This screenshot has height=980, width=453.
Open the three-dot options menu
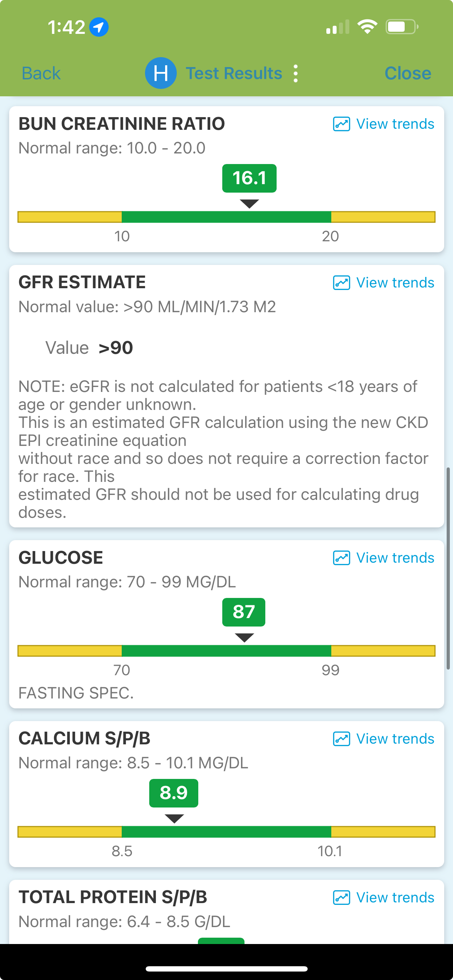point(296,73)
